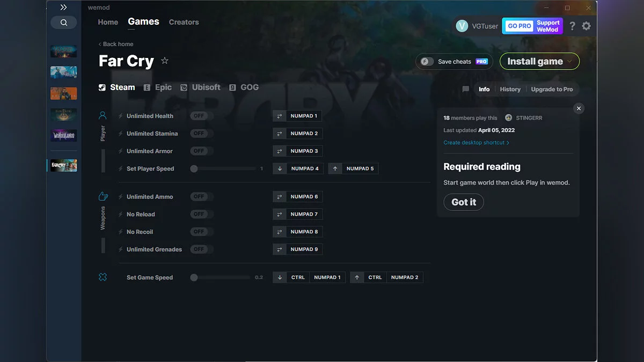
Task: Click hotkey swap icon for NUMPAD 7
Action: click(280, 215)
